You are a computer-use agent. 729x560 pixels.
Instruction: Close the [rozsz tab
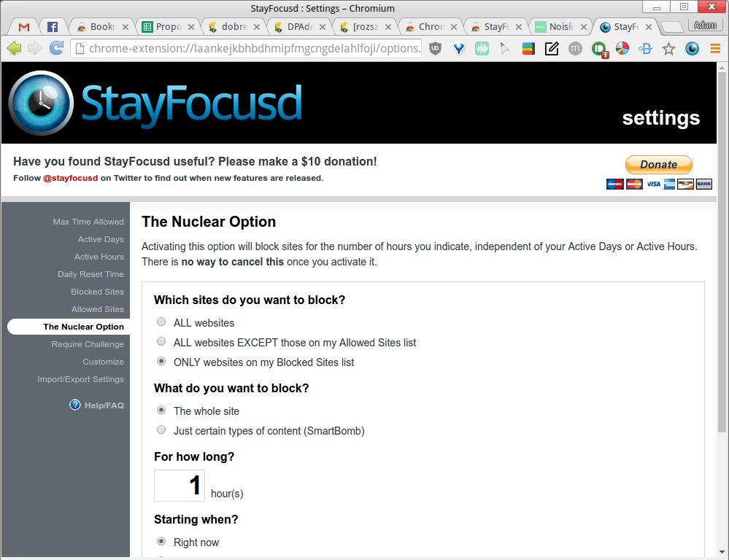[x=387, y=27]
